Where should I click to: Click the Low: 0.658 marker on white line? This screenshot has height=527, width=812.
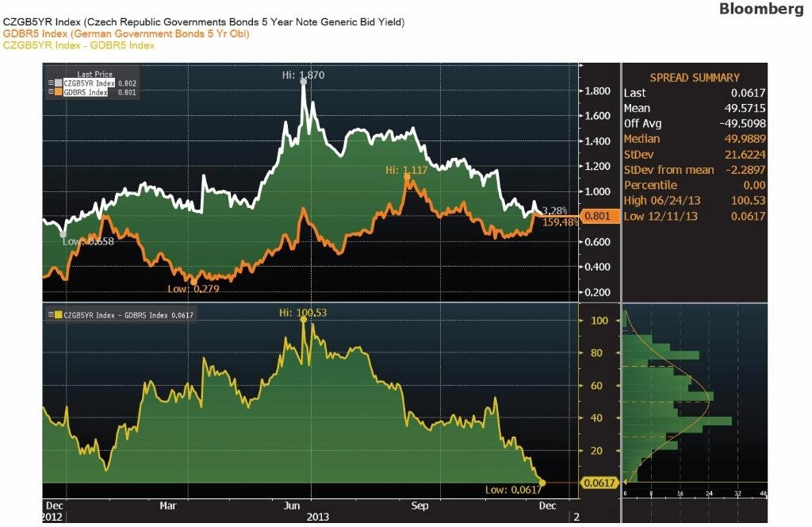point(63,234)
